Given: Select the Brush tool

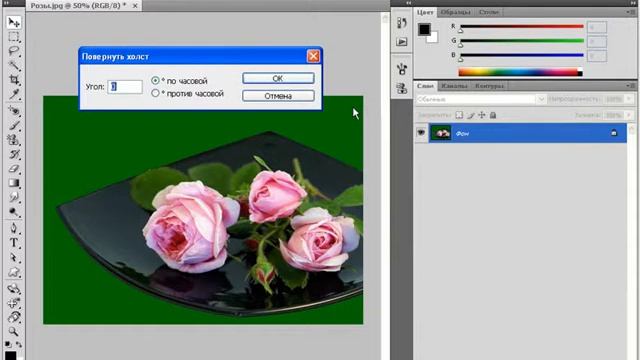Looking at the screenshot, I should (13, 125).
